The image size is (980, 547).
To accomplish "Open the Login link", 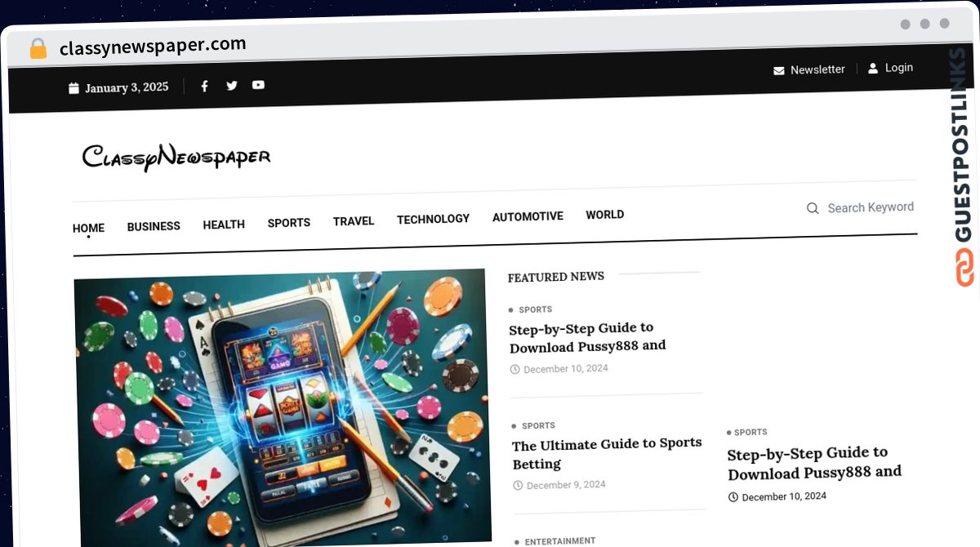I will [899, 67].
